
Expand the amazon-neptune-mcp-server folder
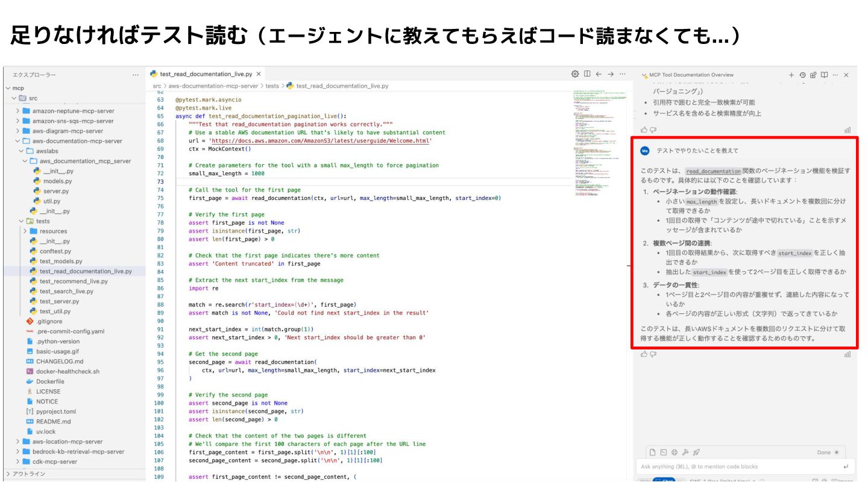[18, 111]
